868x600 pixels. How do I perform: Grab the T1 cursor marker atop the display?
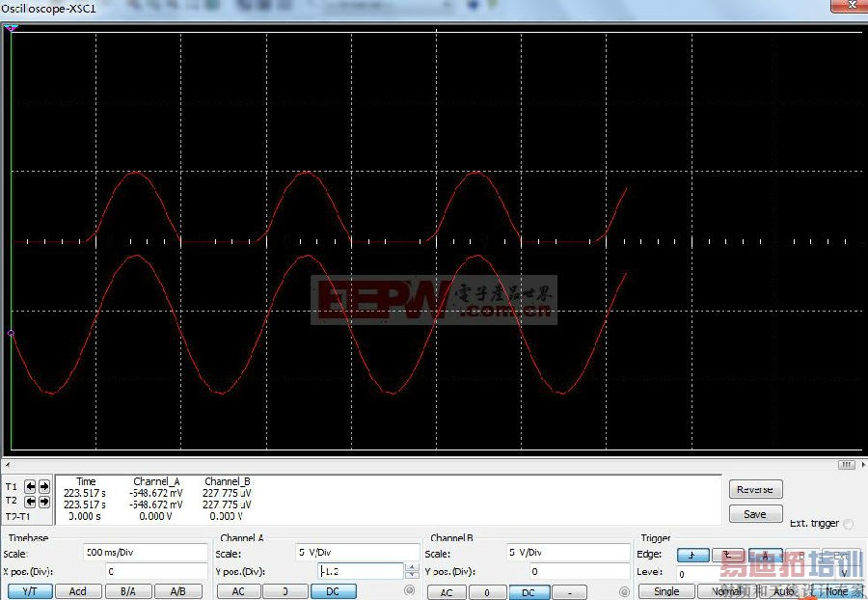click(11, 28)
